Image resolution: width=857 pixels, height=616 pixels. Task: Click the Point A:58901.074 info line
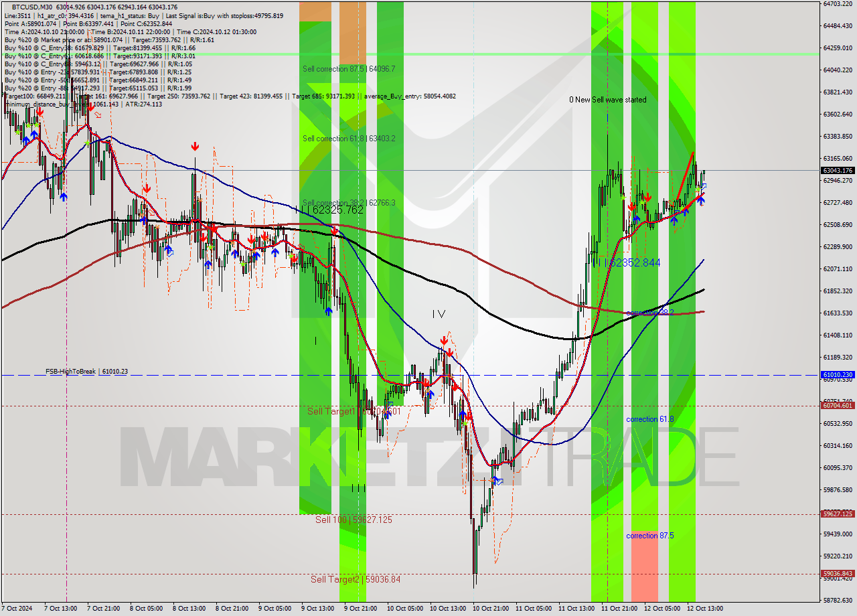point(31,23)
